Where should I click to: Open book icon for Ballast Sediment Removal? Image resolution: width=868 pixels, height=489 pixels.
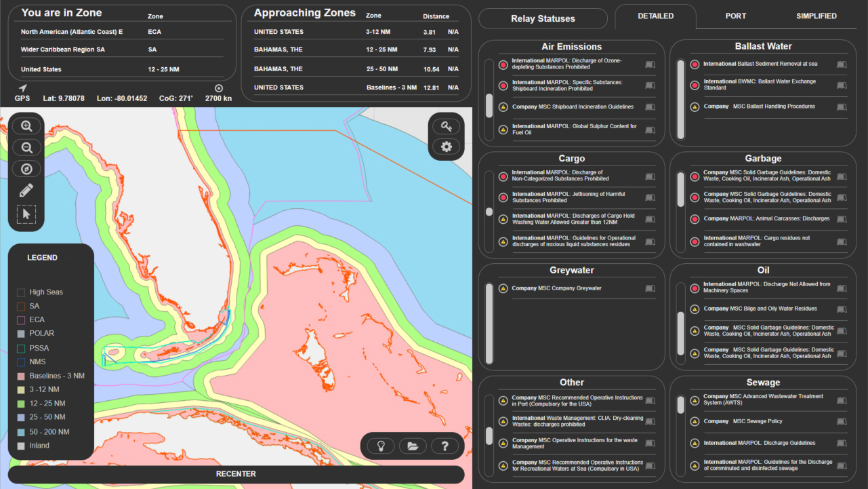click(x=842, y=64)
